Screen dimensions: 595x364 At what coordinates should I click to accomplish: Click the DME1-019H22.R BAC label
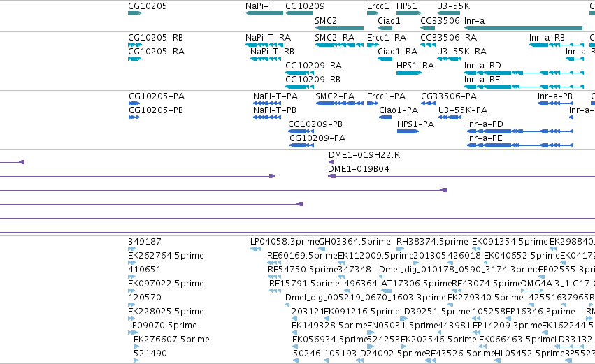coord(364,155)
